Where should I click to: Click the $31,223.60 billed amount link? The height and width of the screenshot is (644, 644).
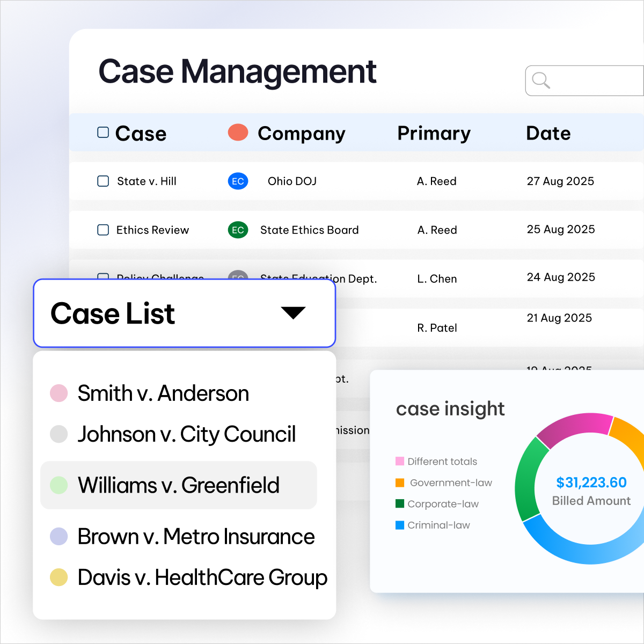[591, 482]
